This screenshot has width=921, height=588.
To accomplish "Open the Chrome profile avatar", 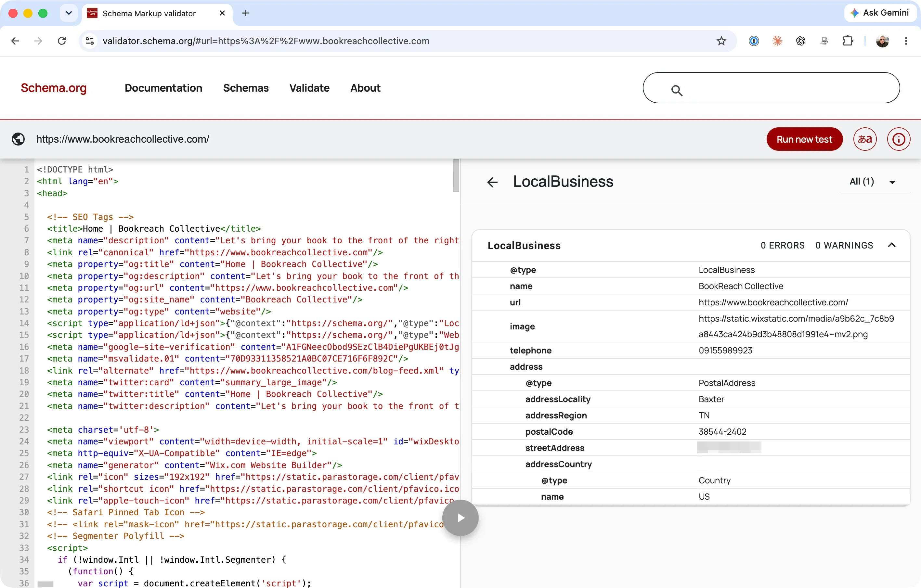I will pos(882,41).
